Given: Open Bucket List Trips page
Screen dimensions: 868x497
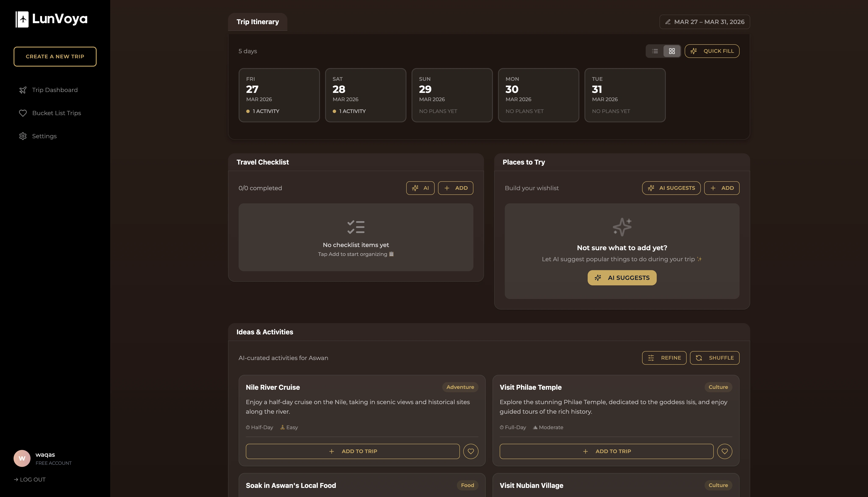Looking at the screenshot, I should [x=56, y=113].
